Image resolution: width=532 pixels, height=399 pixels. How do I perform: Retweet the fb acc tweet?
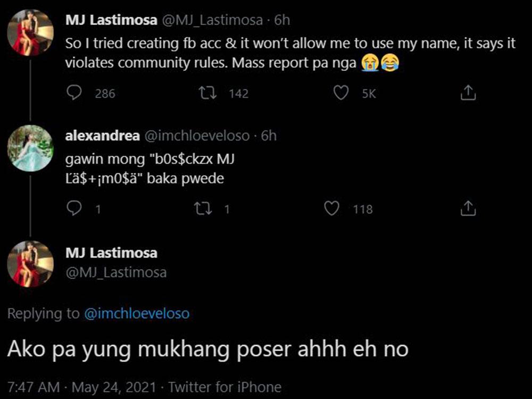click(205, 94)
